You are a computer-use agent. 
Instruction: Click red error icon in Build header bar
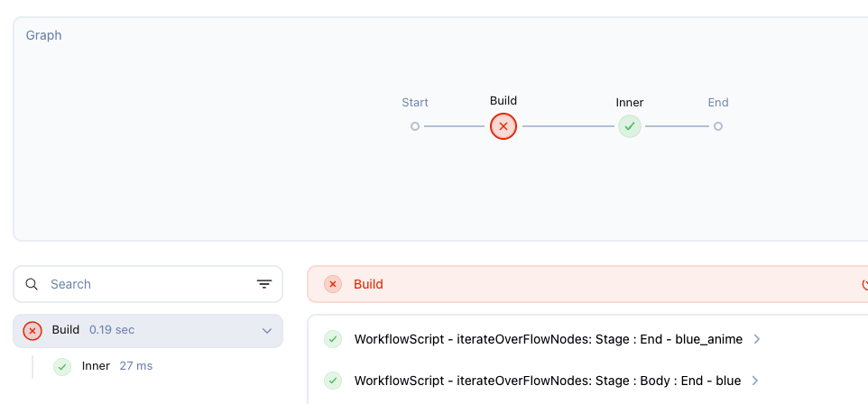(x=333, y=284)
